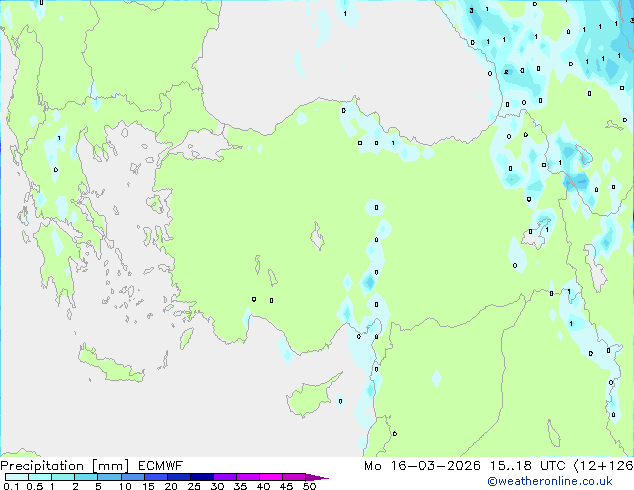
Task: Select the ECMWF model label
Action: coord(160,466)
